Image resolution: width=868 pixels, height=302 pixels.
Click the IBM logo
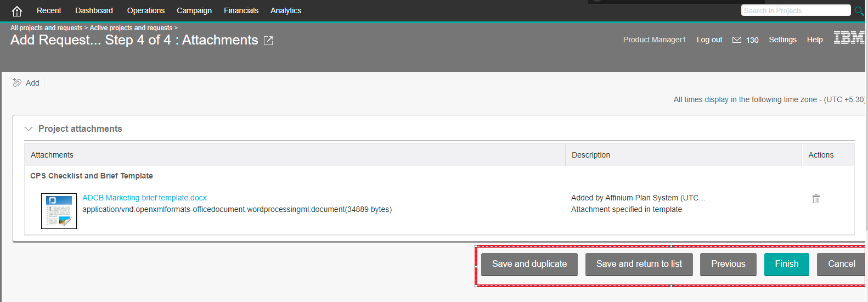click(x=849, y=38)
